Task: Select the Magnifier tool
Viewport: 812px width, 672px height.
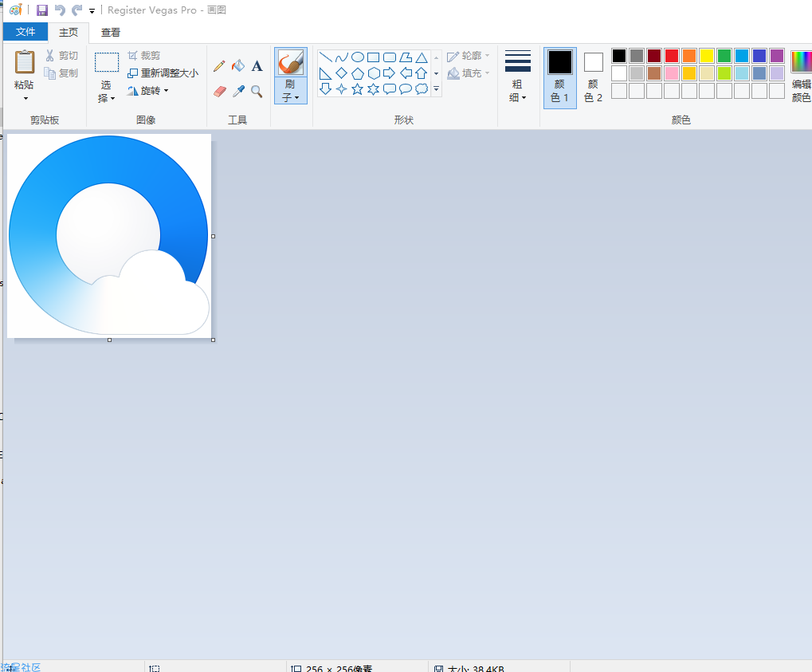Action: click(257, 92)
